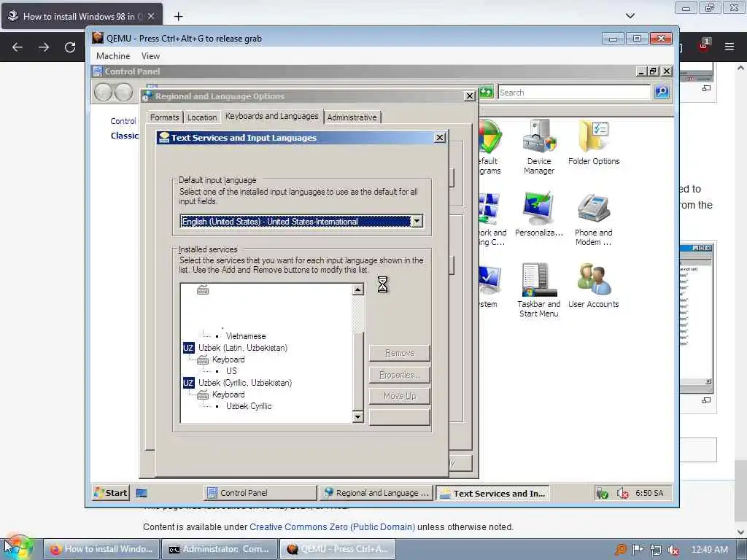
Task: Click the Control Panel Search input field
Action: (574, 92)
